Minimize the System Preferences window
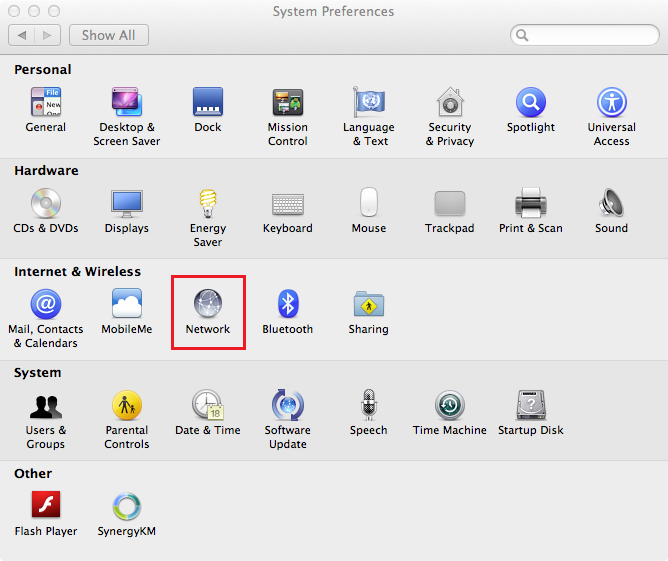Image resolution: width=668 pixels, height=561 pixels. [x=34, y=11]
